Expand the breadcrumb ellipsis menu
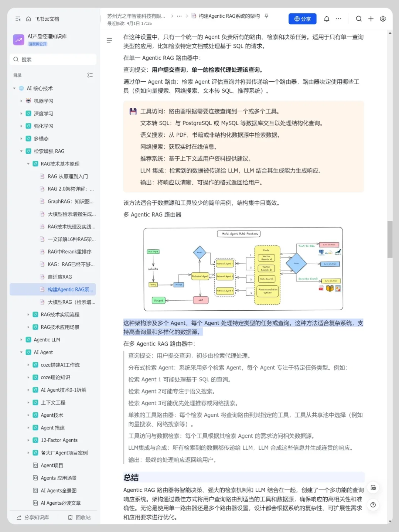399x532 pixels. tap(179, 16)
